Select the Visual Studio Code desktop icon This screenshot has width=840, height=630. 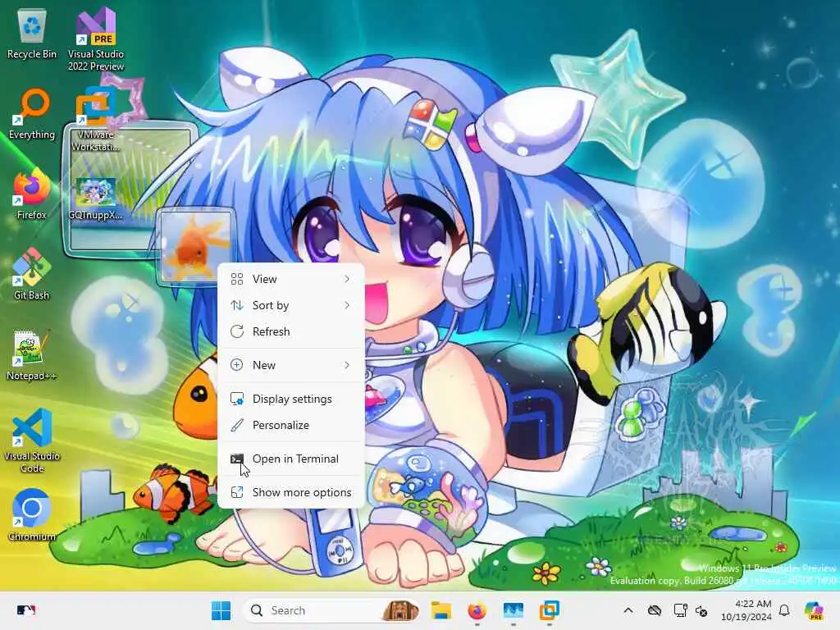click(x=32, y=441)
